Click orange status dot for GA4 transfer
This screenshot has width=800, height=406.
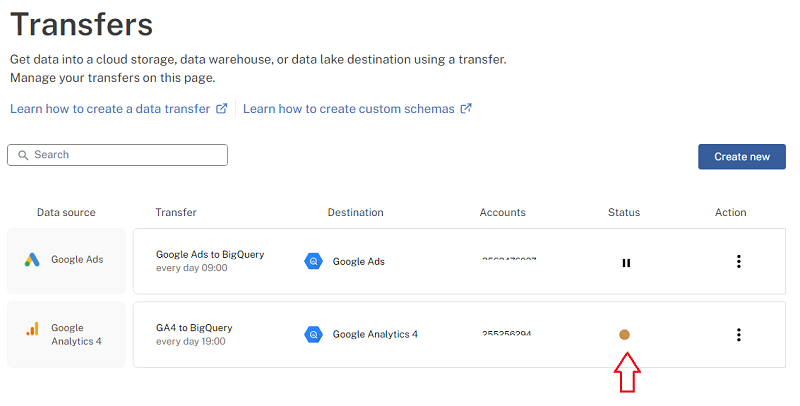coord(624,335)
